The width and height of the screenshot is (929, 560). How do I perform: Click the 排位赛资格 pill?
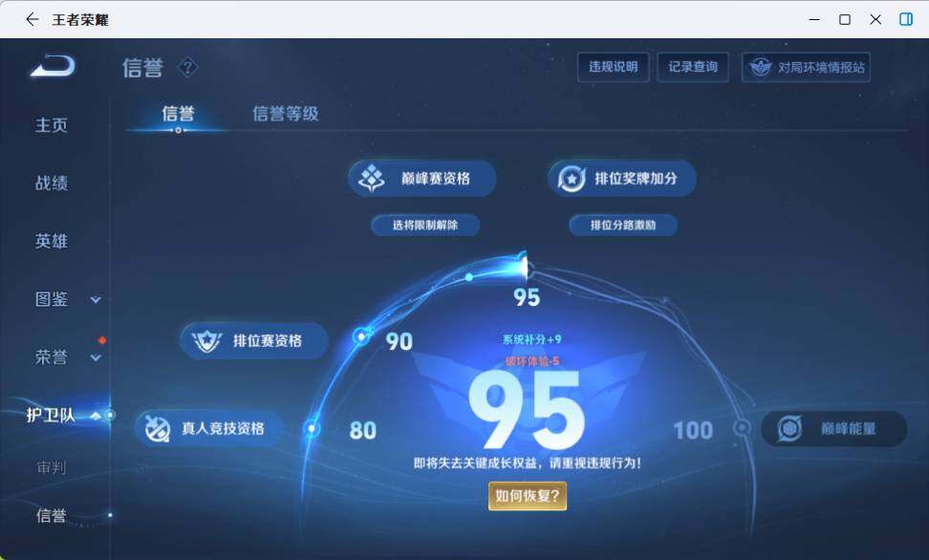[x=253, y=341]
